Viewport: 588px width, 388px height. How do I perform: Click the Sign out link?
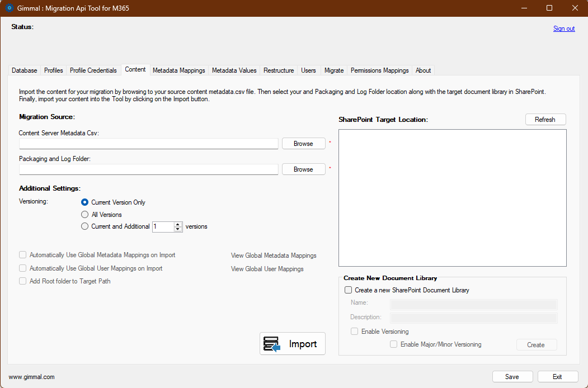point(563,29)
